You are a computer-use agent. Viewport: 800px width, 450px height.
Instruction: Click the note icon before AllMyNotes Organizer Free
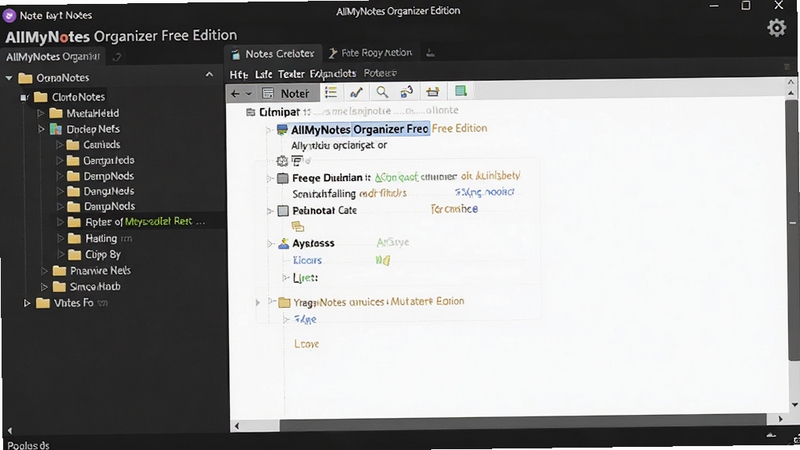pos(282,130)
